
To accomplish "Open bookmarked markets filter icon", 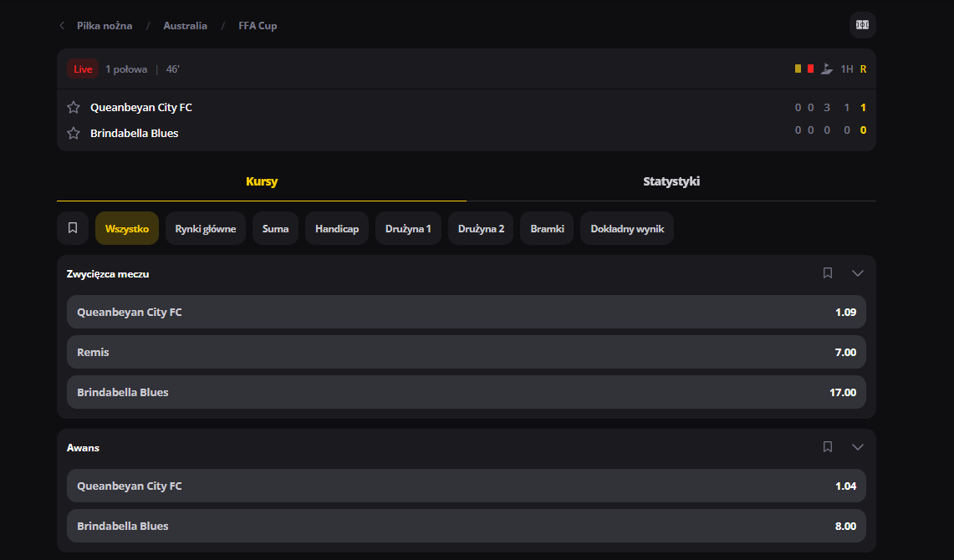I will coord(73,228).
